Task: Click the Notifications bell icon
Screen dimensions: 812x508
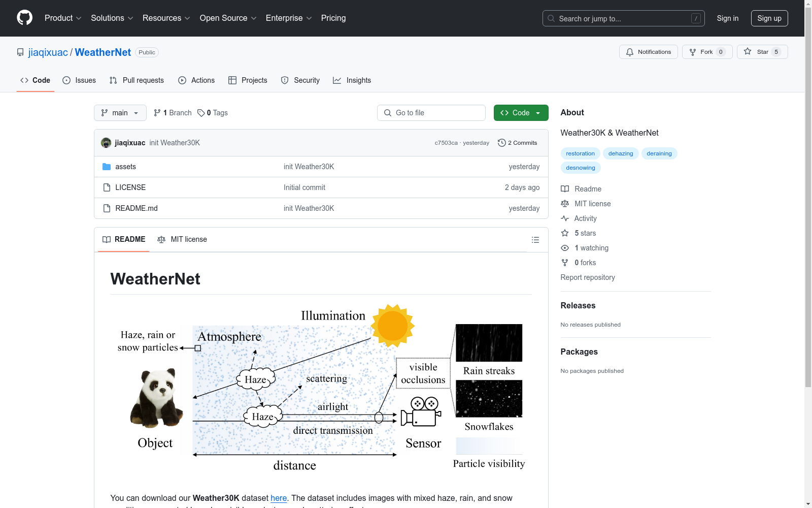Action: coord(630,52)
